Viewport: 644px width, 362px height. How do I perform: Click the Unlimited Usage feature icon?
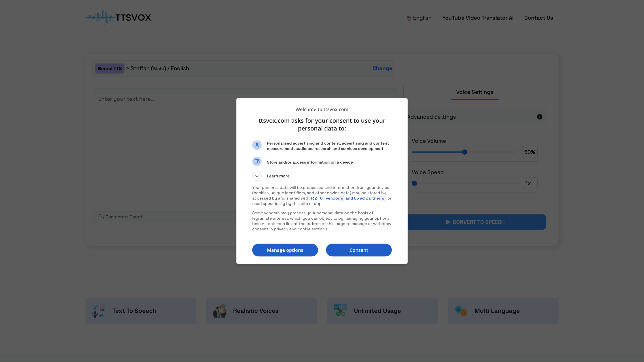(340, 310)
